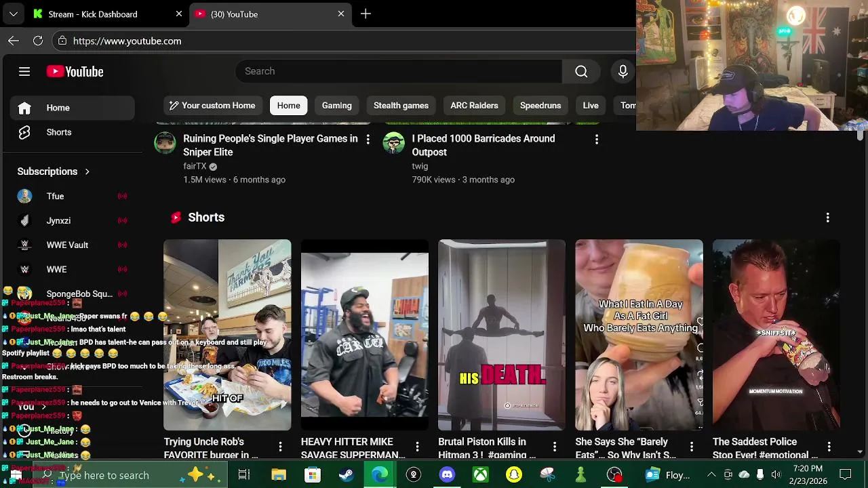The width and height of the screenshot is (868, 488).
Task: Select the ARC Raiders chip
Action: 474,106
